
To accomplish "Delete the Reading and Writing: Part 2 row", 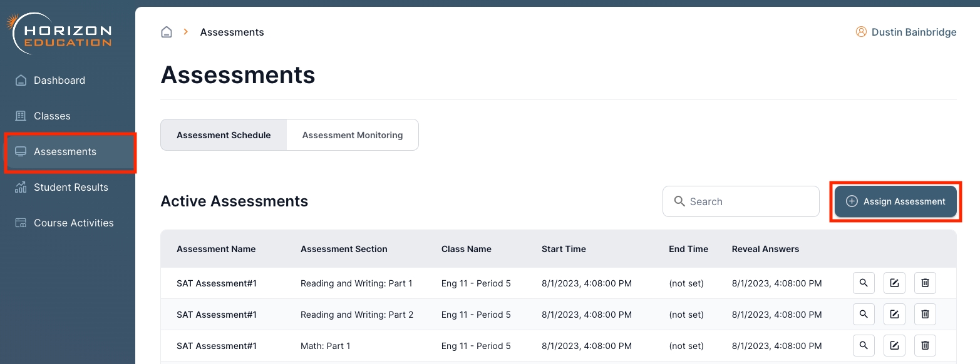I will (925, 315).
